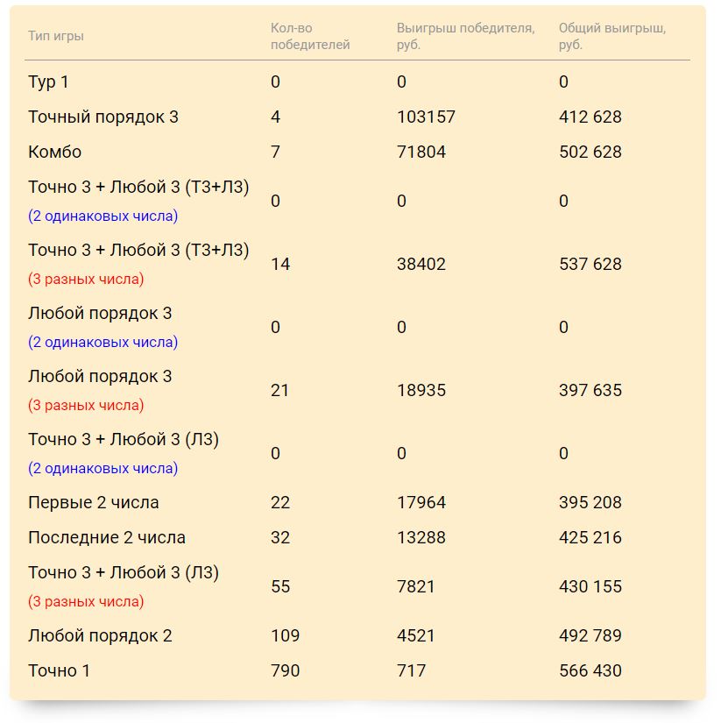Click the "Кол-во победителей" column header
728x723 pixels.
pos(310,36)
